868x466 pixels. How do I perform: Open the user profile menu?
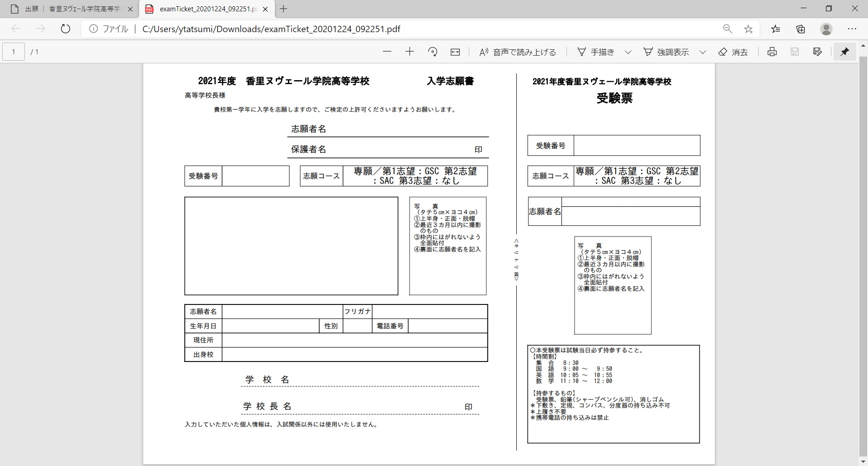[826, 29]
